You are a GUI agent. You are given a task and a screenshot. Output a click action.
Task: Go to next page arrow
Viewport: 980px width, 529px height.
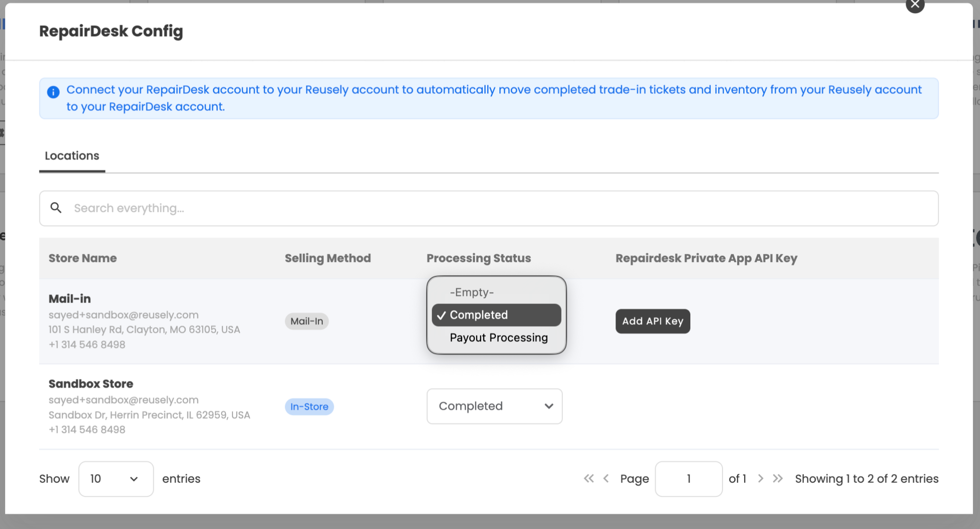click(x=760, y=478)
